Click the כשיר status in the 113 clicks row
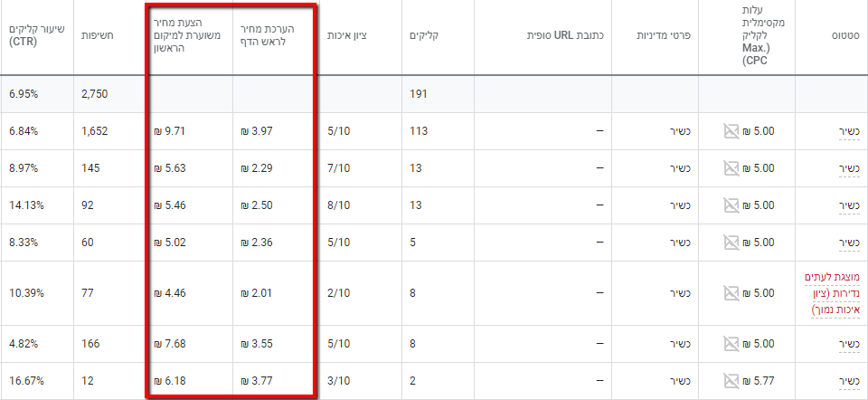 (x=846, y=131)
